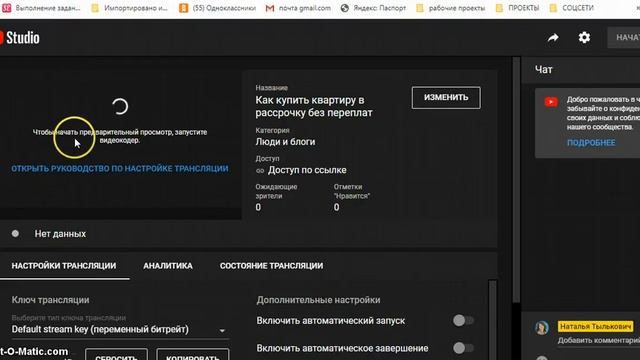The image size is (640, 360).
Task: Click the Чат panel heading
Action: 544,70
